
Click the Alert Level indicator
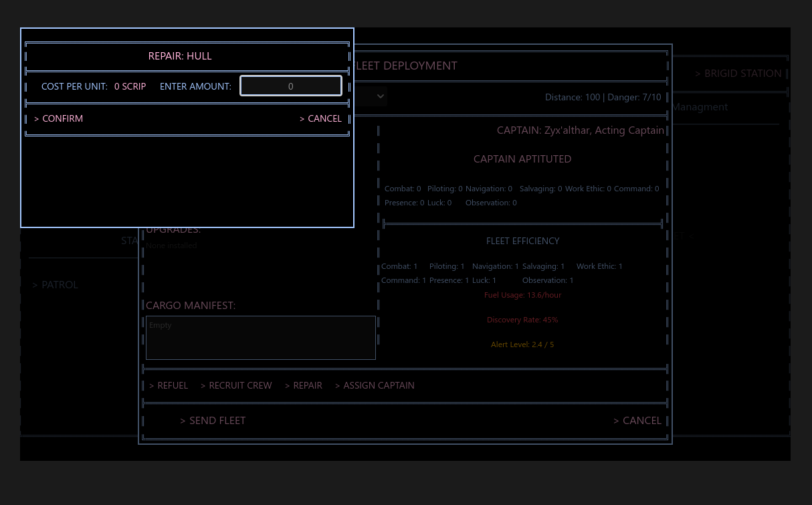(x=522, y=344)
